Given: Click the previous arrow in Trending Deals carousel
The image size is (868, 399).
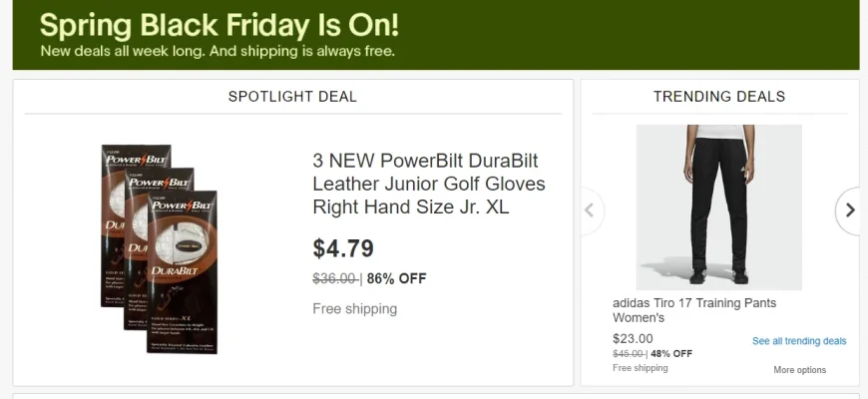Looking at the screenshot, I should 590,210.
